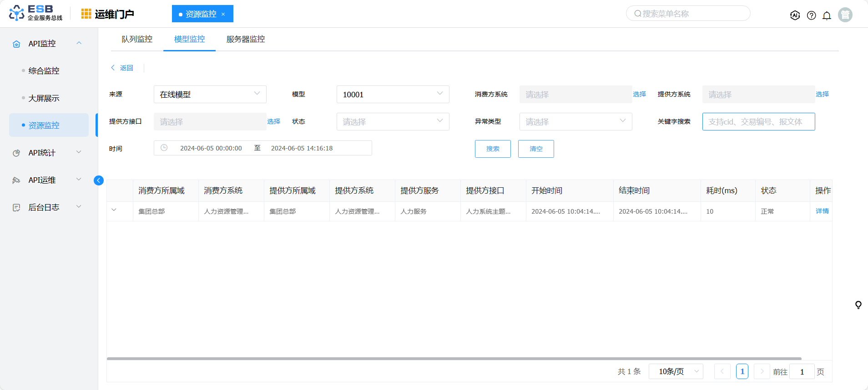
Task: Click the 清空 button
Action: (x=536, y=149)
